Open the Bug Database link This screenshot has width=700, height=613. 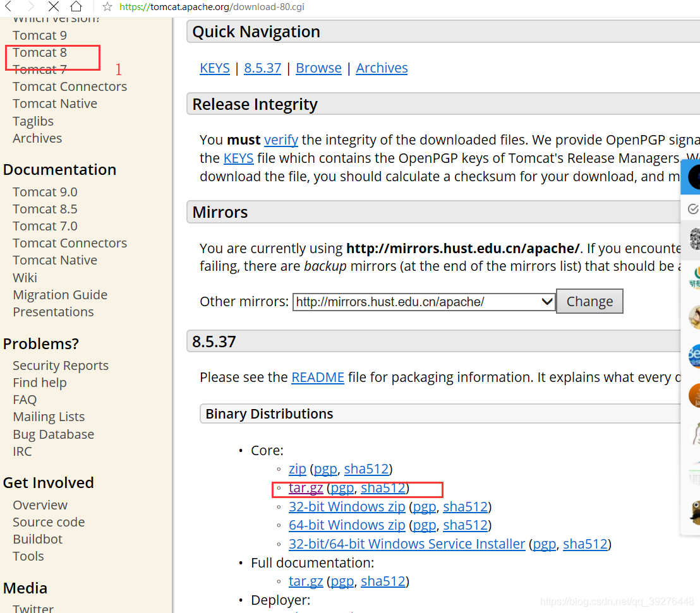tap(54, 434)
